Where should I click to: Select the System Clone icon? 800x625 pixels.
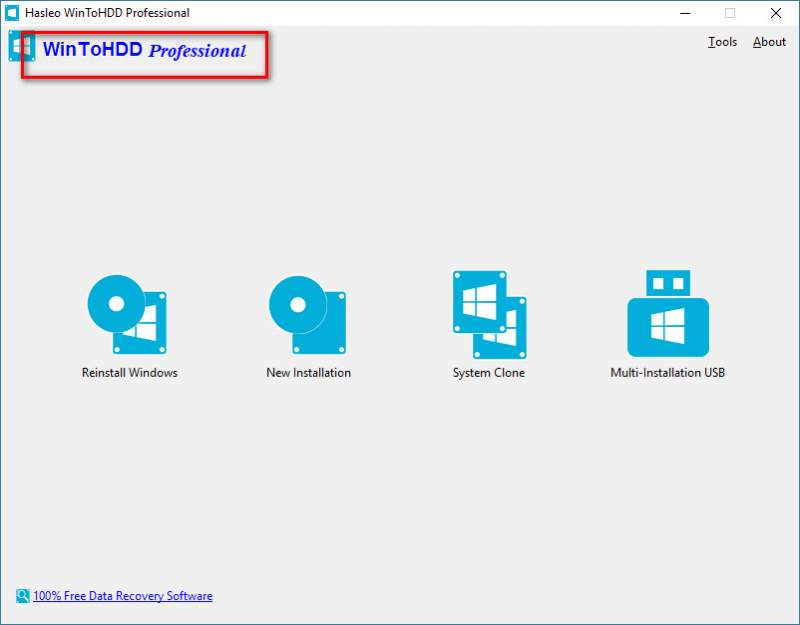[x=489, y=314]
